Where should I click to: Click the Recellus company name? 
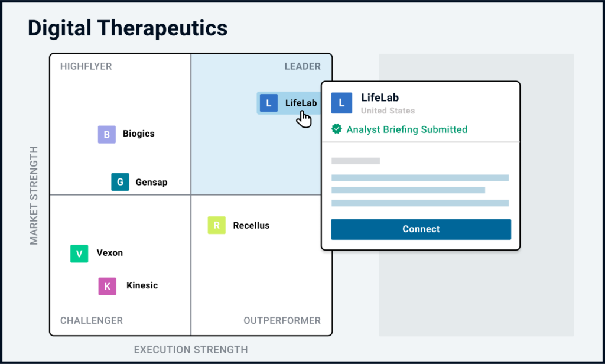pos(251,225)
